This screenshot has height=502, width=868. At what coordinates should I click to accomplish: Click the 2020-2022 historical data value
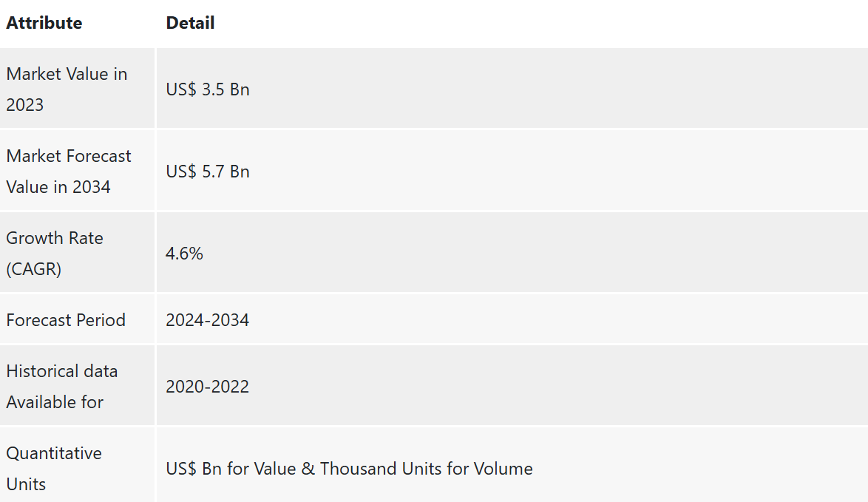pyautogui.click(x=208, y=387)
